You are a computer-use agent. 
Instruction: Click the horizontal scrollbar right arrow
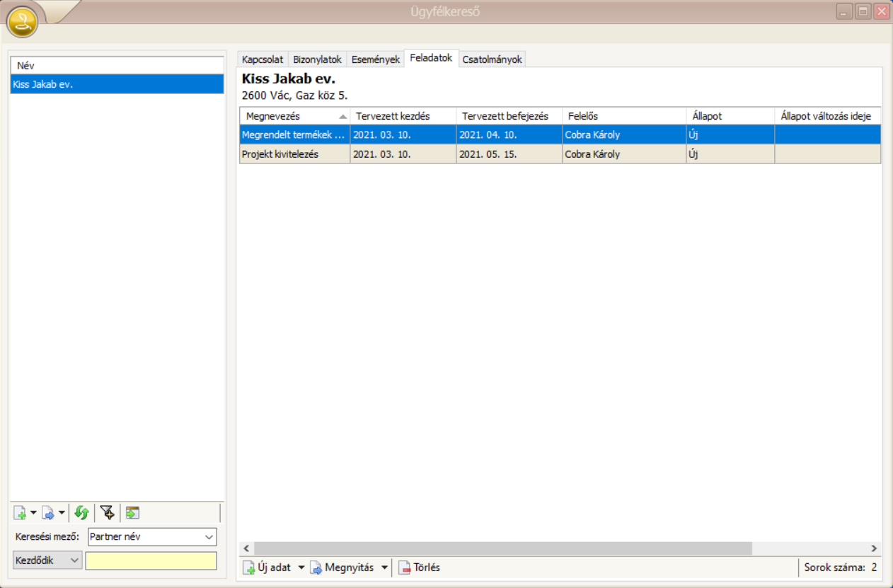pos(875,548)
